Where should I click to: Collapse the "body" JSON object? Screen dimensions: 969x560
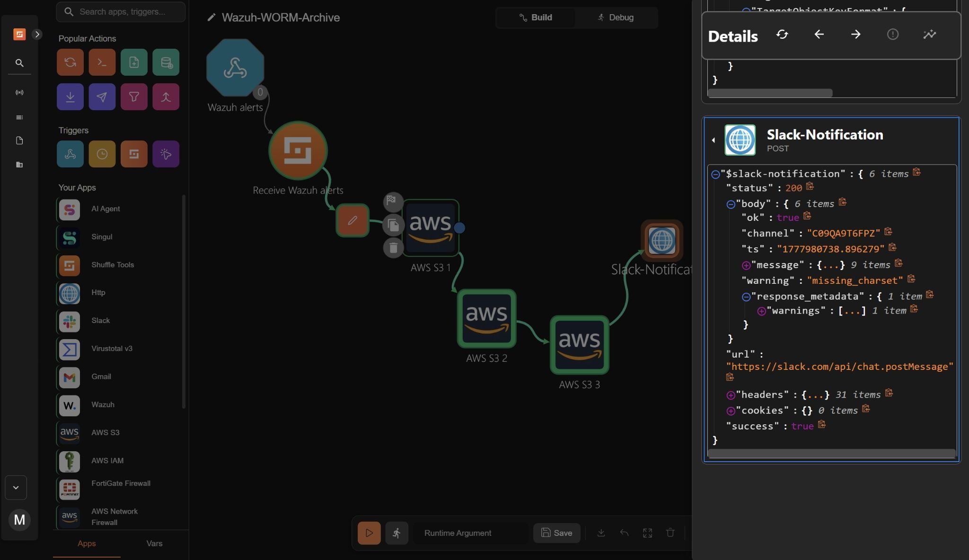731,204
